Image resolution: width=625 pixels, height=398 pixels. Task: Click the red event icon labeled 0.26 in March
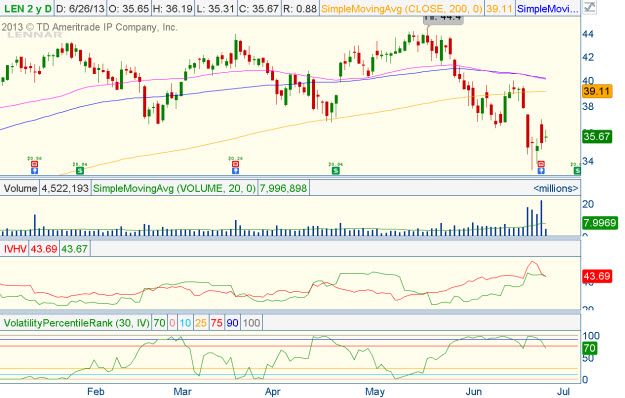tap(236, 164)
